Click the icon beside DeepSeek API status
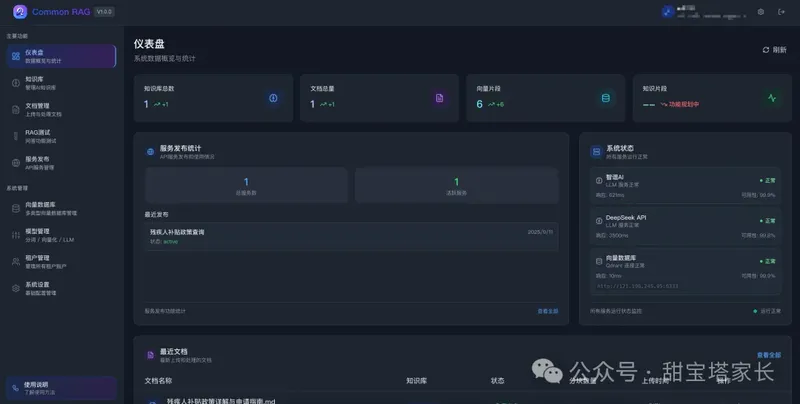 599,221
